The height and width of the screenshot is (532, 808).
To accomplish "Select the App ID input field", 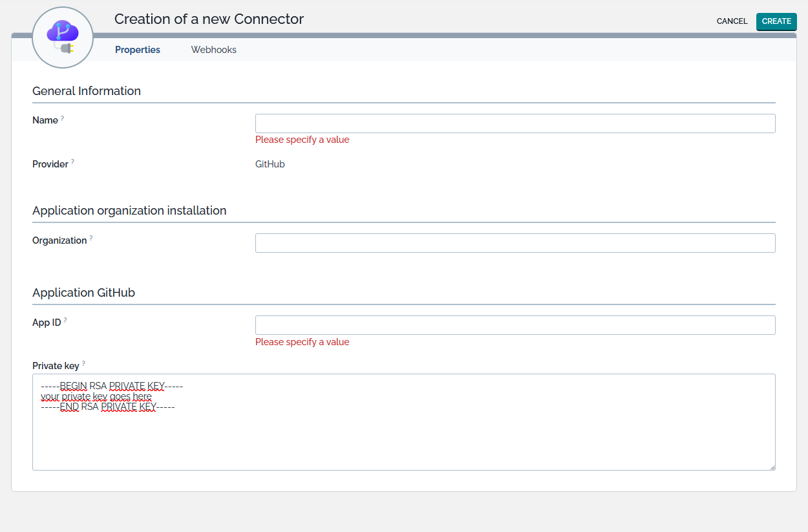I will [x=515, y=325].
